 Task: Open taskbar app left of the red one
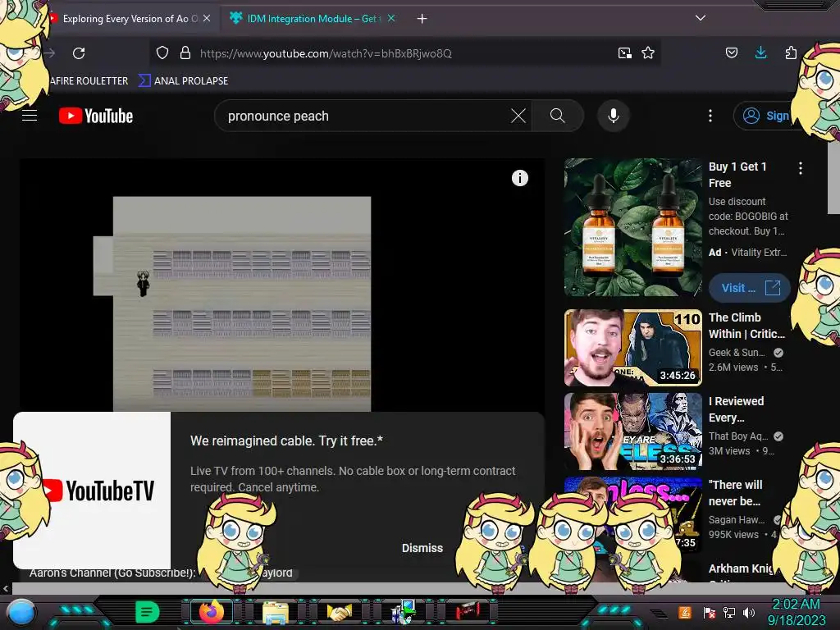[x=404, y=612]
